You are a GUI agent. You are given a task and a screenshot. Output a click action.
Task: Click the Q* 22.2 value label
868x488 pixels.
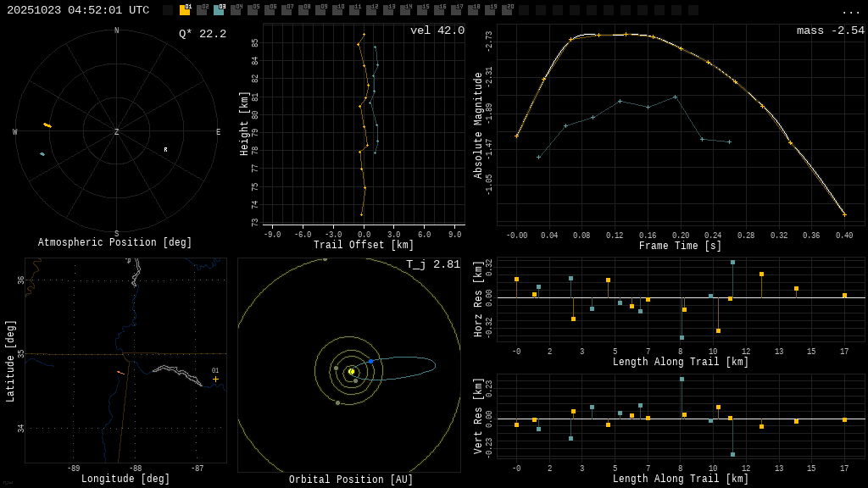202,34
